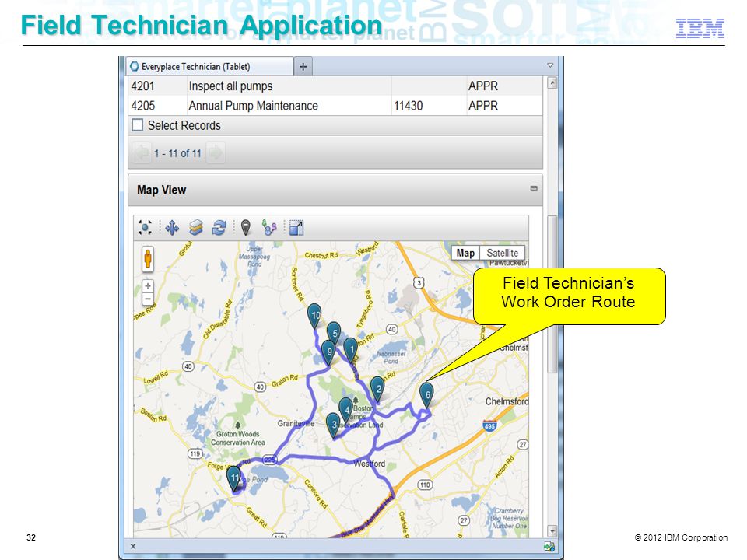Click the scrollbar up arrow

tap(552, 83)
